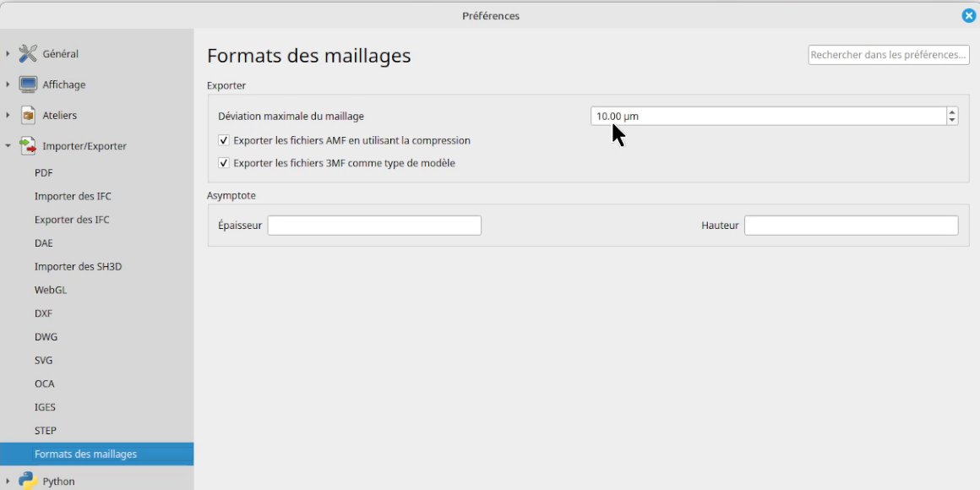Click the Python logo icon
The width and height of the screenshot is (980, 490).
pyautogui.click(x=28, y=481)
